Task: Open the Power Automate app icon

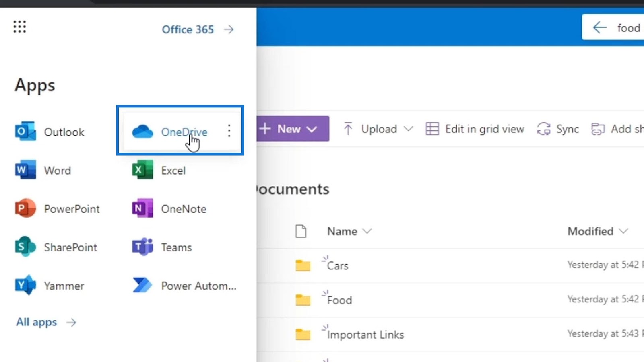Action: 142,285
